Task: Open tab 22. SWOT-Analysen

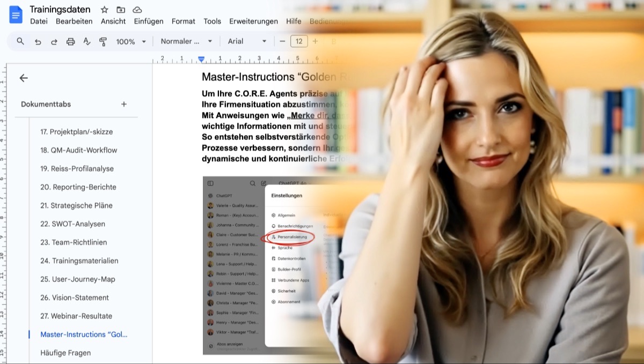Action: [x=72, y=224]
